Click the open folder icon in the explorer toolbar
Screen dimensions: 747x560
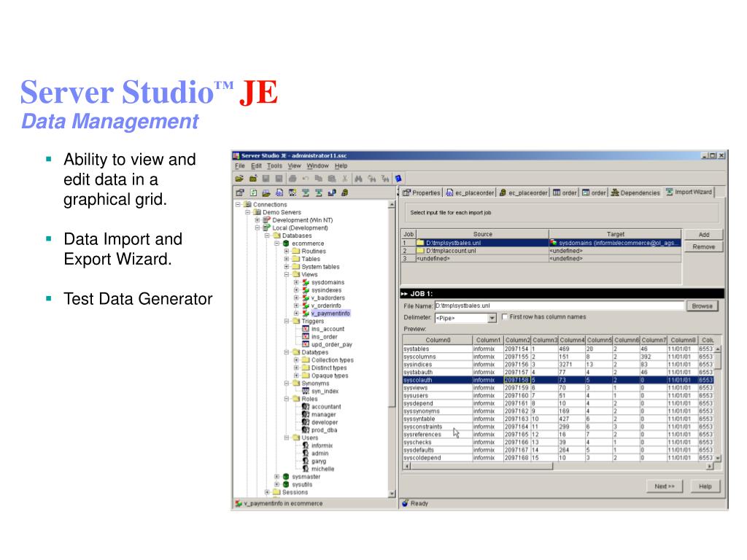(266, 192)
